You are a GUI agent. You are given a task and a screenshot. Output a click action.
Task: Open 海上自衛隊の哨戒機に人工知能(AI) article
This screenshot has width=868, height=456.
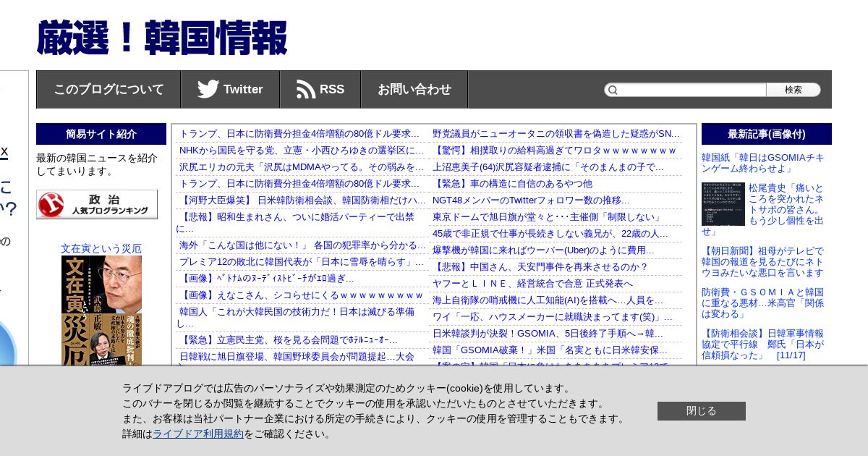pos(548,300)
